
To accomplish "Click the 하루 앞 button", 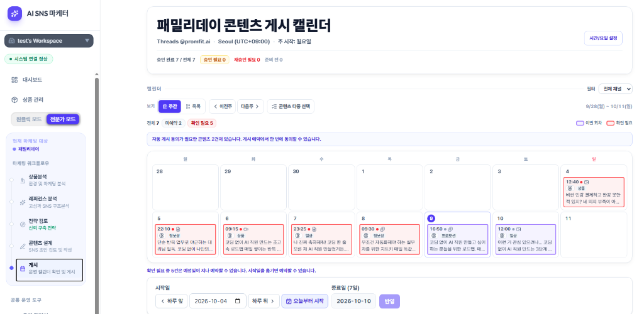I will coord(172,301).
